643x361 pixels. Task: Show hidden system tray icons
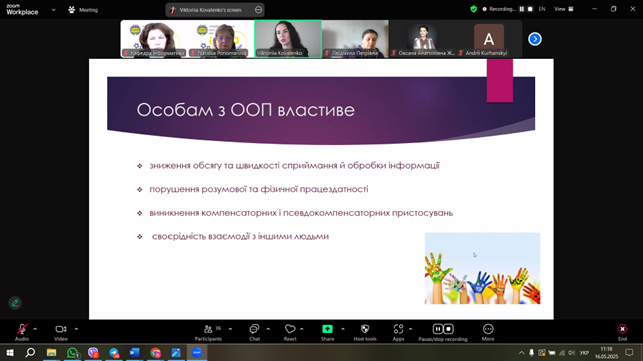pos(522,352)
